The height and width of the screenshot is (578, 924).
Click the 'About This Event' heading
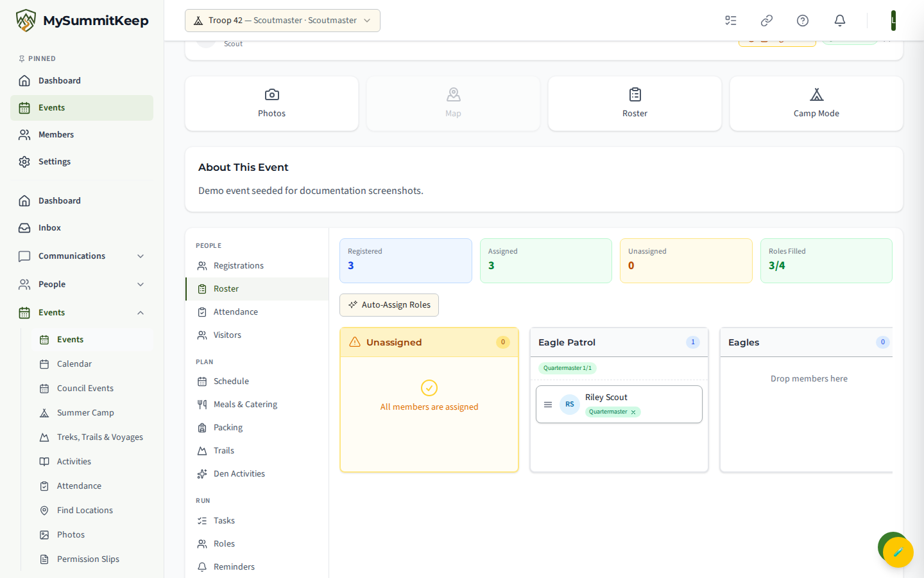[x=243, y=168]
